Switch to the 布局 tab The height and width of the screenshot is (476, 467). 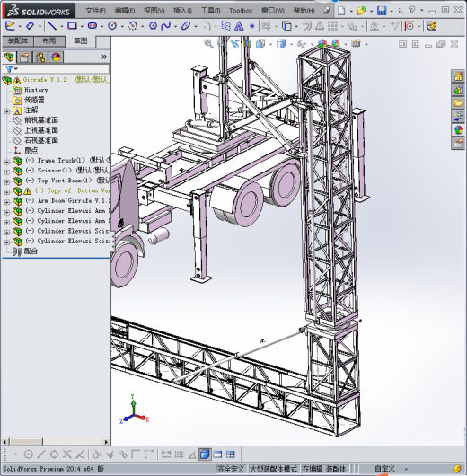[49, 40]
